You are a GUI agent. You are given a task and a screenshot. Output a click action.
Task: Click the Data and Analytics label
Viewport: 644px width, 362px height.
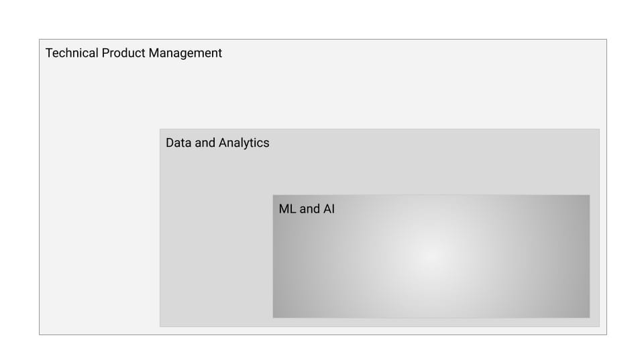(217, 143)
